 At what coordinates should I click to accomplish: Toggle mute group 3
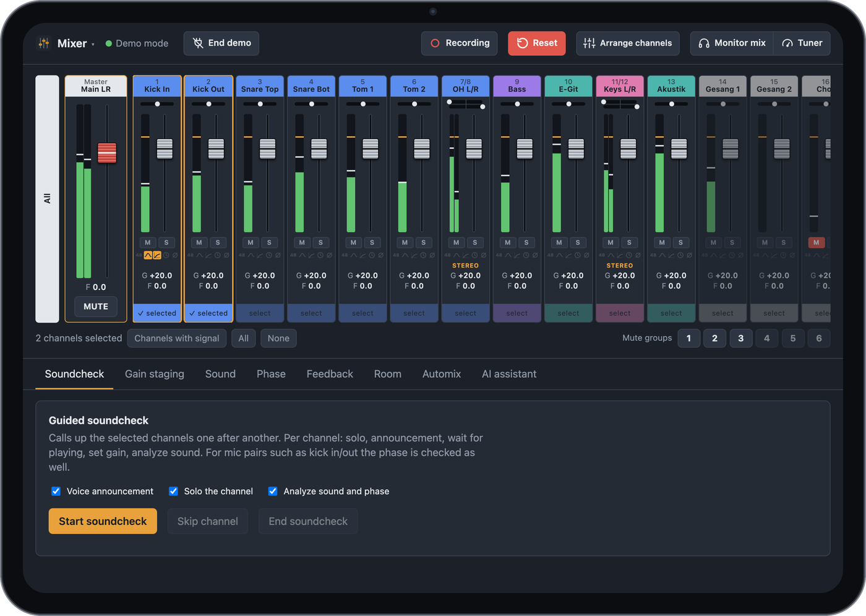740,338
